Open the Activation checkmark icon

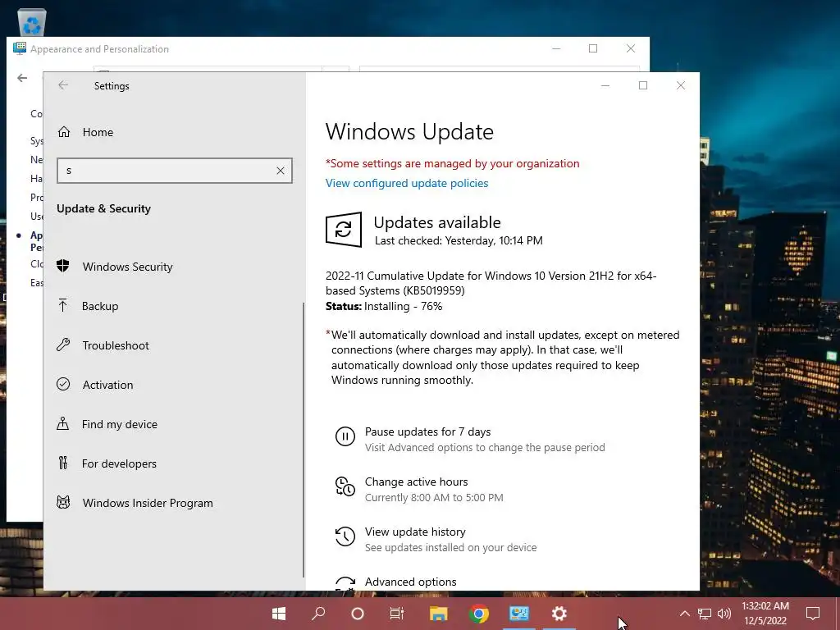pyautogui.click(x=63, y=384)
